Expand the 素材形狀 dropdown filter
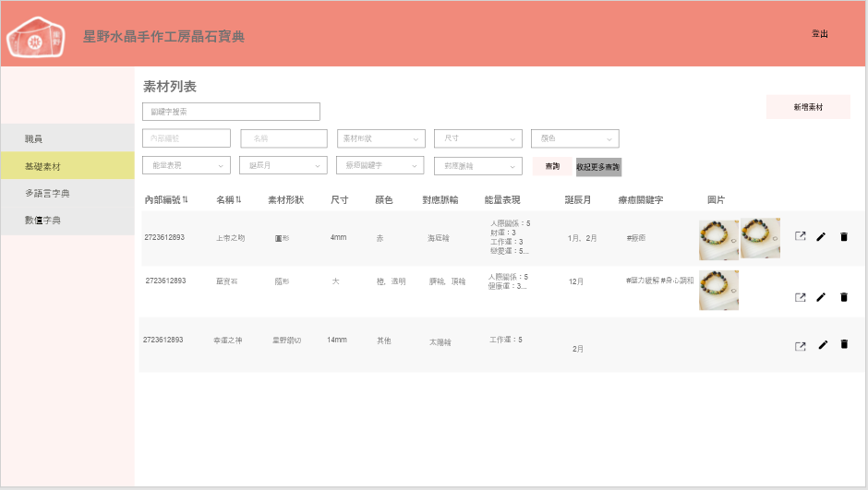Viewport: 868px width, 490px height. pos(380,138)
